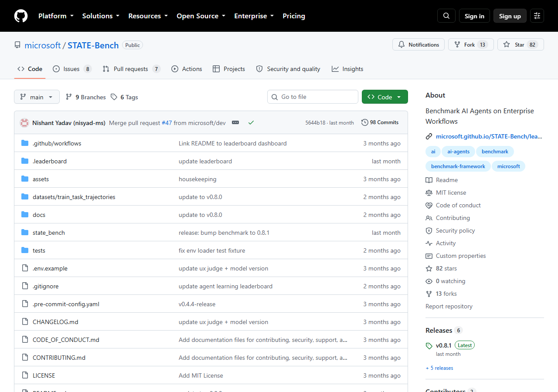Open the microsoft owner link
Image resolution: width=558 pixels, height=392 pixels.
coord(43,45)
